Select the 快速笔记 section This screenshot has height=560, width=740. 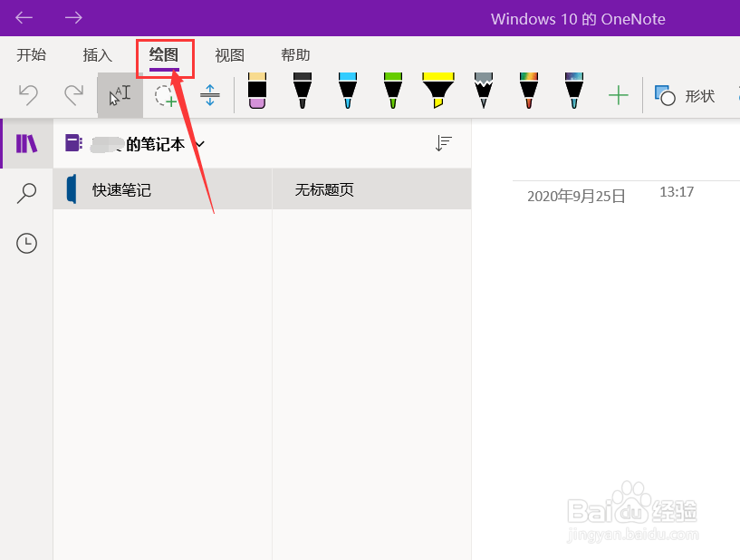[163, 188]
